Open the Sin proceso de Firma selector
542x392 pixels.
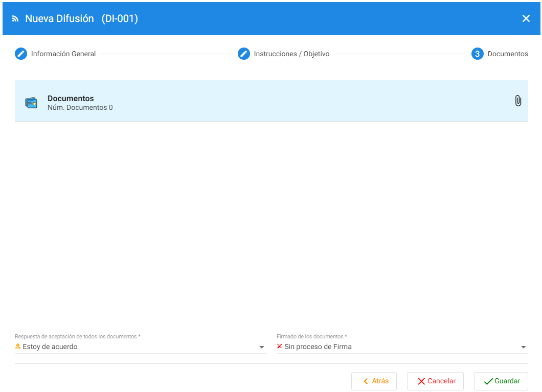click(399, 347)
